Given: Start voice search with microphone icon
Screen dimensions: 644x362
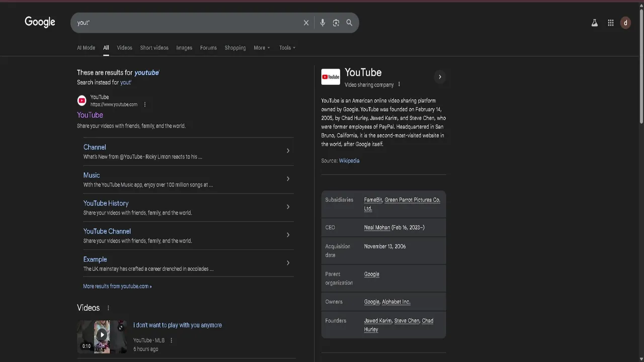Looking at the screenshot, I should coord(323,23).
